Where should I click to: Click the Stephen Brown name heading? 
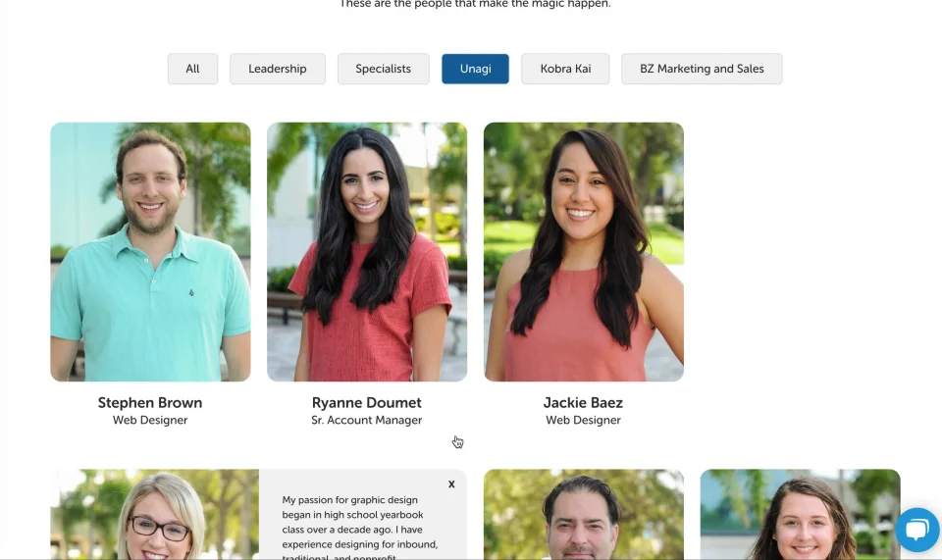tap(150, 403)
